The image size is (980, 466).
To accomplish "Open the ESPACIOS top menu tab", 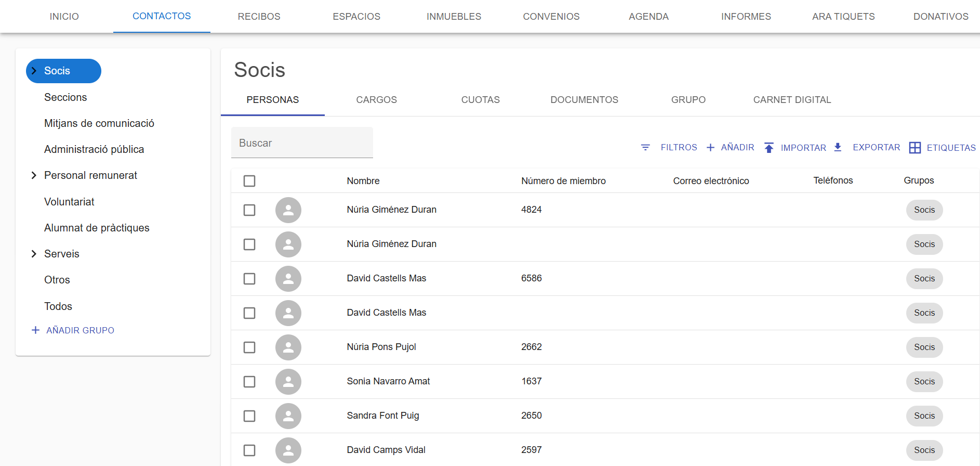I will [356, 17].
